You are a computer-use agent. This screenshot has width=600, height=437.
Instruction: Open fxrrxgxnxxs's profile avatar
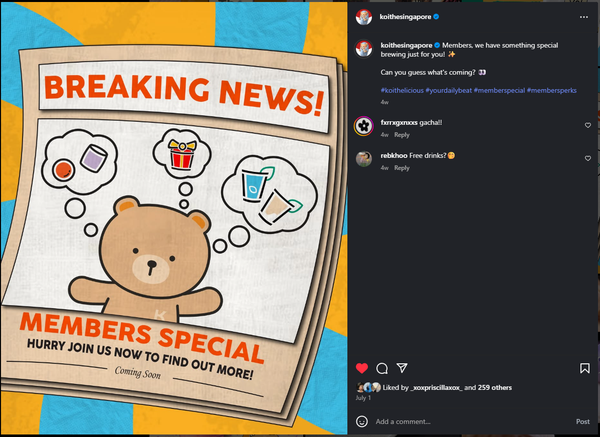364,126
